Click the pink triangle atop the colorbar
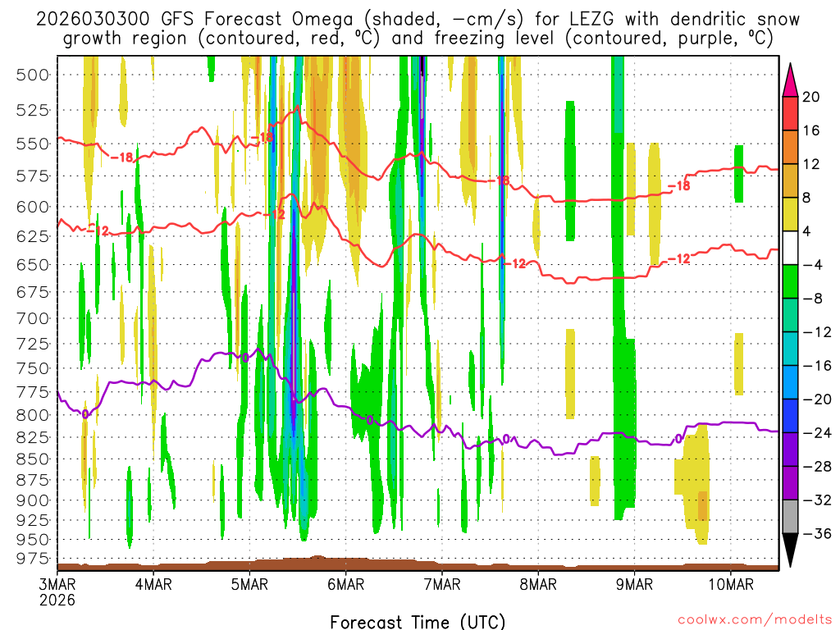 coord(791,80)
